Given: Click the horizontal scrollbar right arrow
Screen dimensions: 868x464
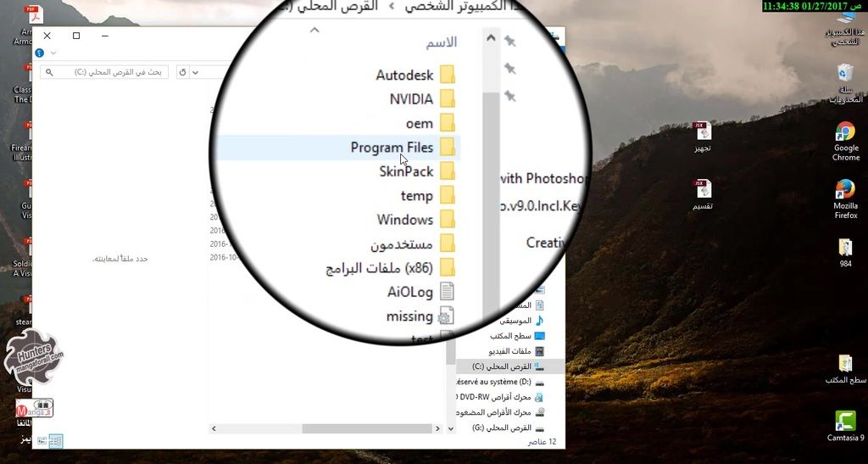Looking at the screenshot, I should [437, 428].
